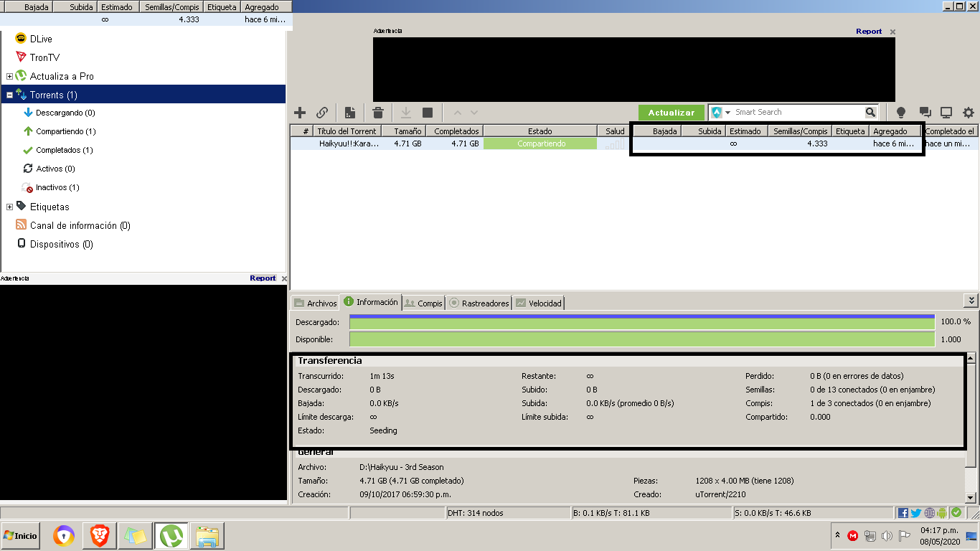980x551 pixels.
Task: Select Descargando (0) filter
Action: tap(65, 113)
